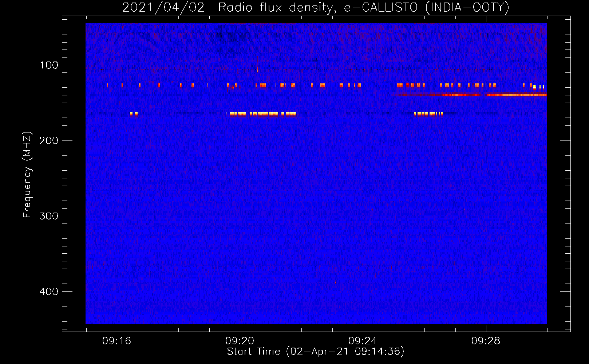Click the long red horizontal emission band near 140 MHz

pos(469,95)
